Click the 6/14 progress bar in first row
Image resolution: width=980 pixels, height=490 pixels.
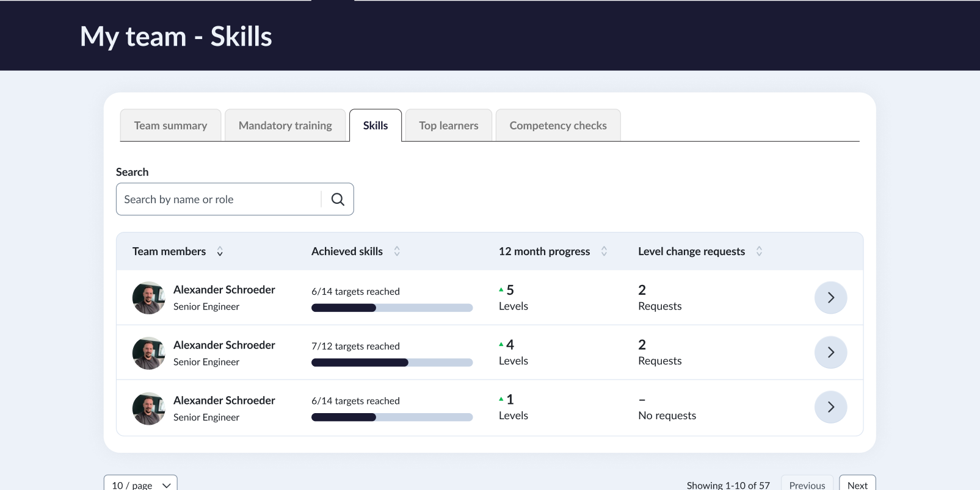point(392,308)
